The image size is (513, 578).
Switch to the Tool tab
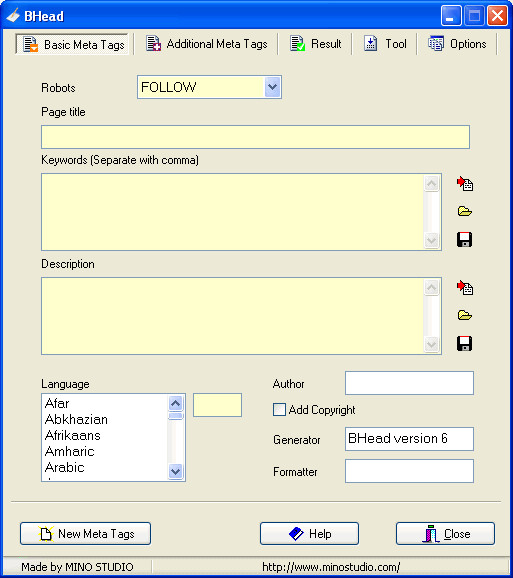pos(385,44)
